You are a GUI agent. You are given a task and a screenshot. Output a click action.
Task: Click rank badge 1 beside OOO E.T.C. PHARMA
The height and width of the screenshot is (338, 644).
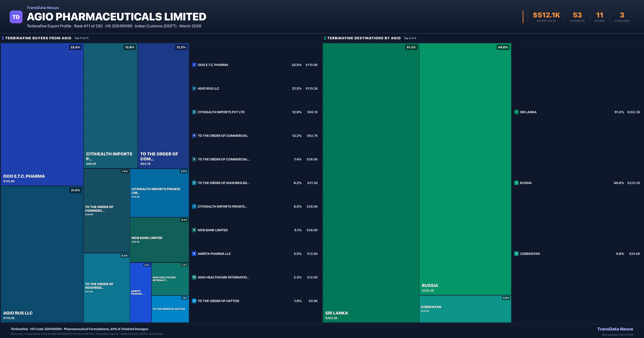[x=194, y=65]
